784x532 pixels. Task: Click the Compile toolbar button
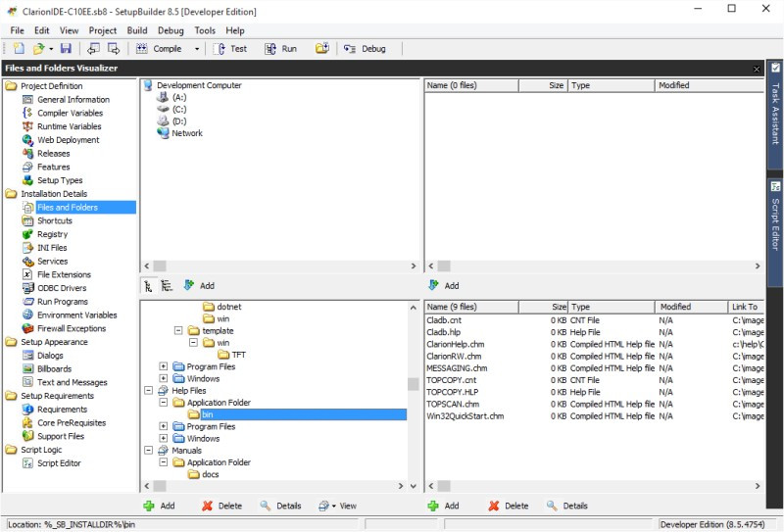pyautogui.click(x=160, y=49)
